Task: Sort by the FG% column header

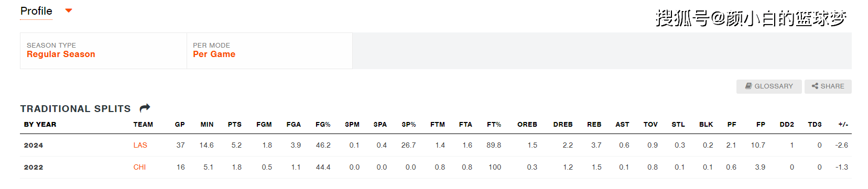Action: pos(323,125)
